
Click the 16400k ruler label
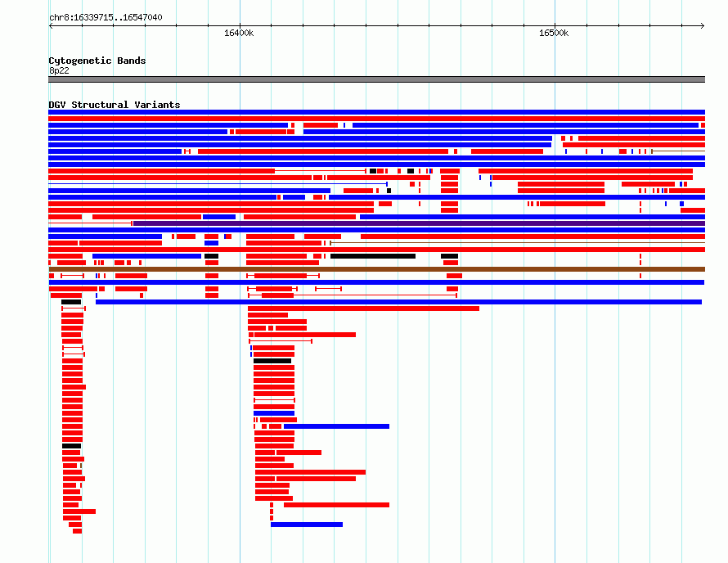239,33
